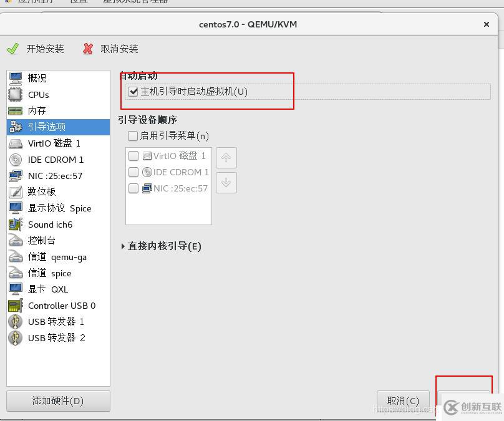Click the green checkmark Begin Installation icon
This screenshot has width=504, height=421.
pos(13,49)
